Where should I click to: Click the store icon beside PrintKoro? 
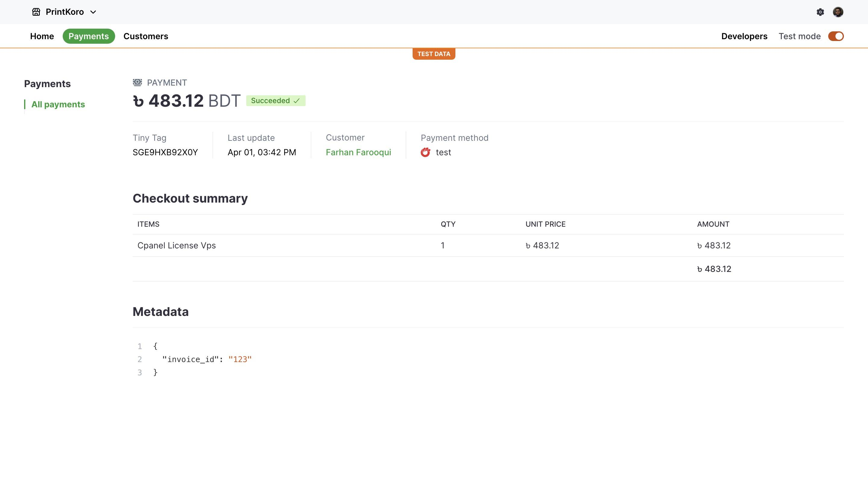[36, 12]
